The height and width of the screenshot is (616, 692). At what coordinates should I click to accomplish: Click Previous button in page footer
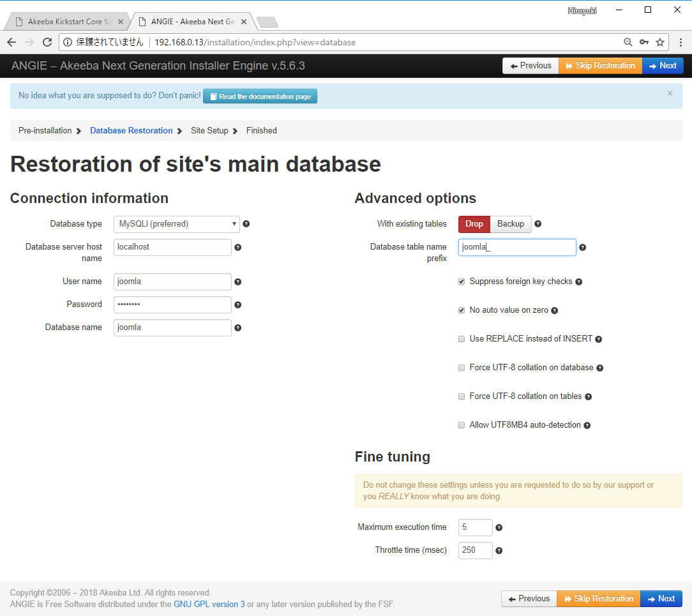[x=529, y=599]
